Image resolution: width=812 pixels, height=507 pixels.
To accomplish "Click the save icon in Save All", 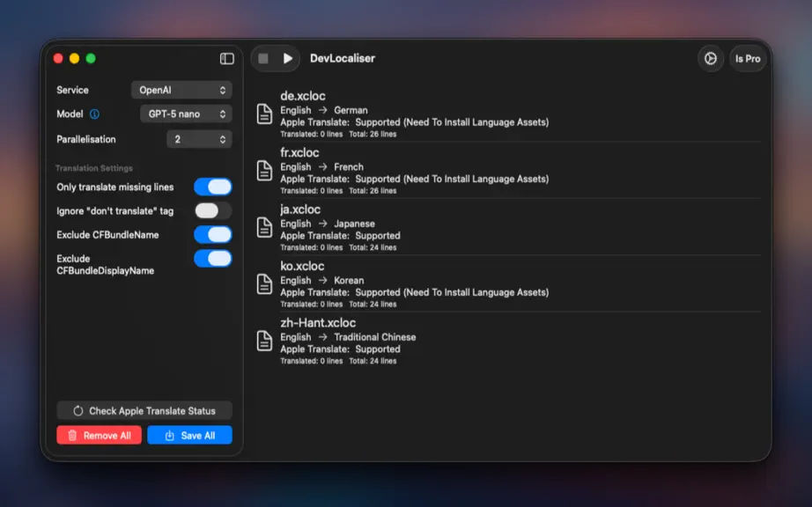I will click(169, 436).
